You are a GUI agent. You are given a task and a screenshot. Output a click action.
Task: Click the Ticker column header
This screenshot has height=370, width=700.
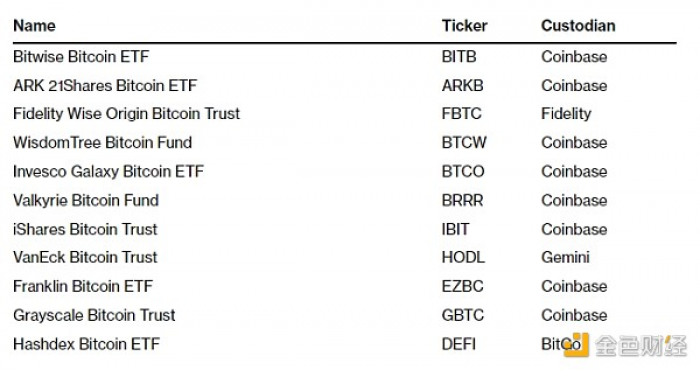[x=464, y=25]
